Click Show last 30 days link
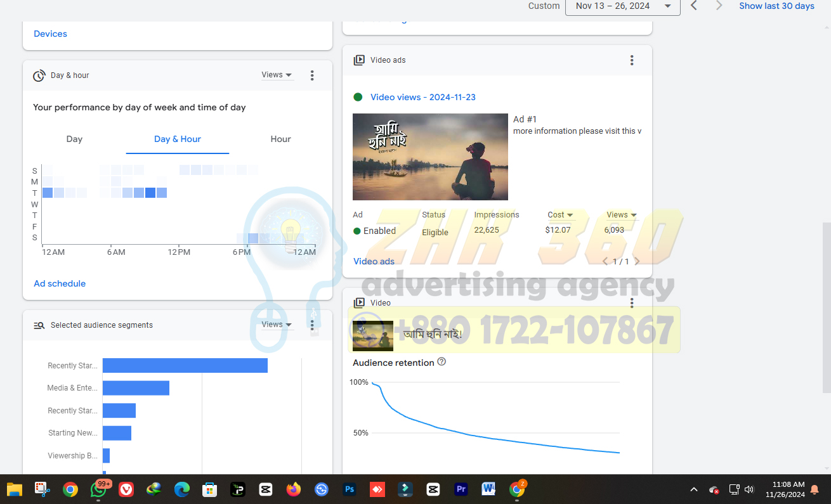 tap(776, 6)
